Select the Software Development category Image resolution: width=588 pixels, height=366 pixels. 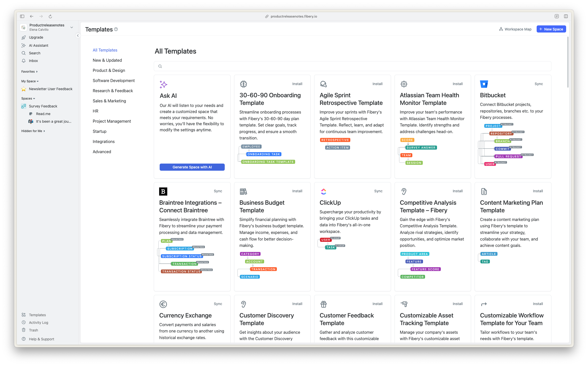(114, 81)
